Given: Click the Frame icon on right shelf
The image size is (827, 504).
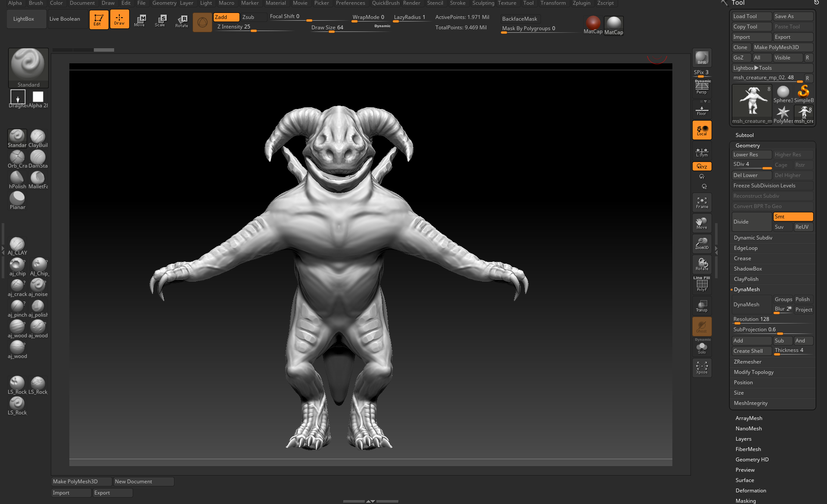Looking at the screenshot, I should click(702, 202).
